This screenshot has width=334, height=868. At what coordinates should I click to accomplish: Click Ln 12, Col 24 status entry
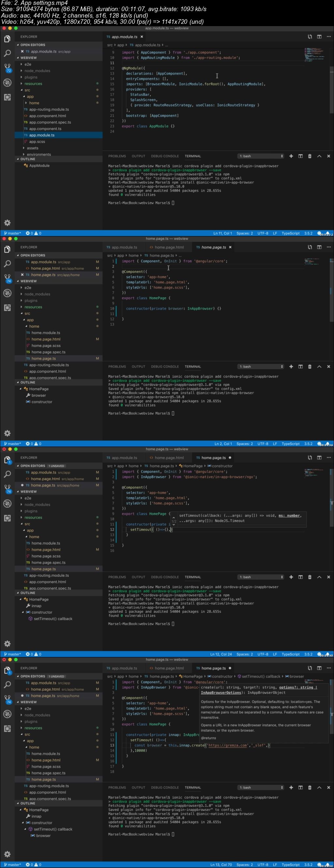[221, 654]
